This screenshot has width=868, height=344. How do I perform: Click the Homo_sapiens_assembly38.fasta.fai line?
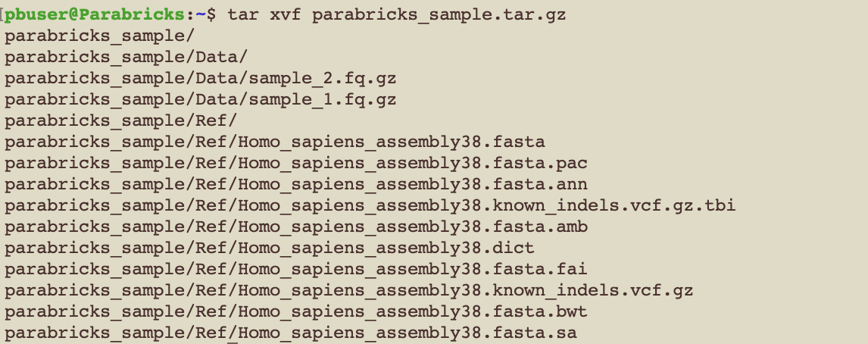coord(295,269)
